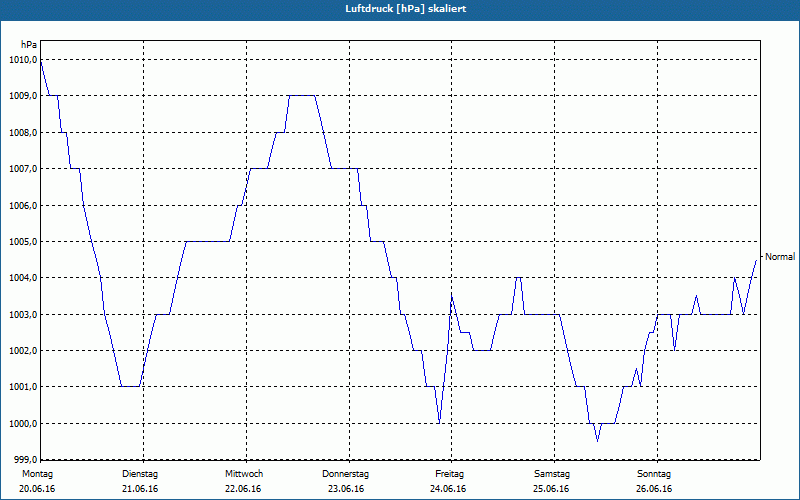Click the 'Montag' day label
800x500 pixels.
(x=37, y=474)
